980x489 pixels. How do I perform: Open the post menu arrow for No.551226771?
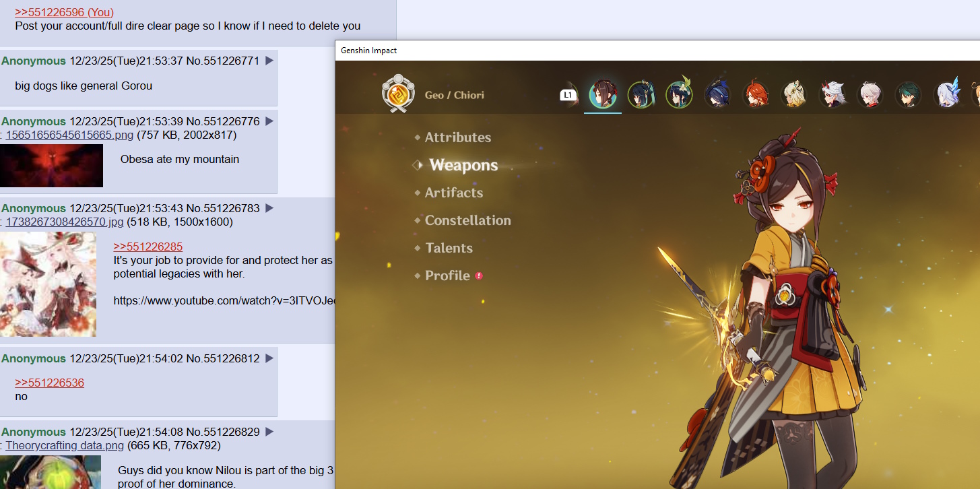pyautogui.click(x=269, y=61)
